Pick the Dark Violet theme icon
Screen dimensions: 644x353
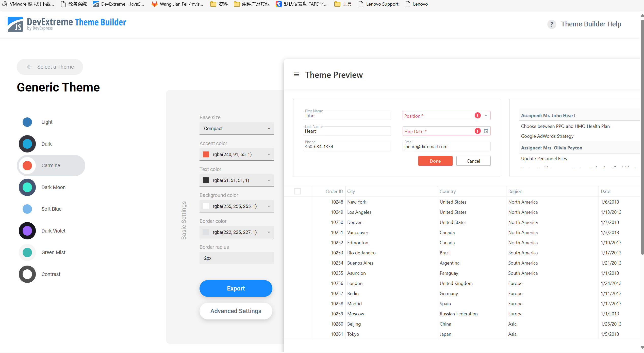pos(27,231)
